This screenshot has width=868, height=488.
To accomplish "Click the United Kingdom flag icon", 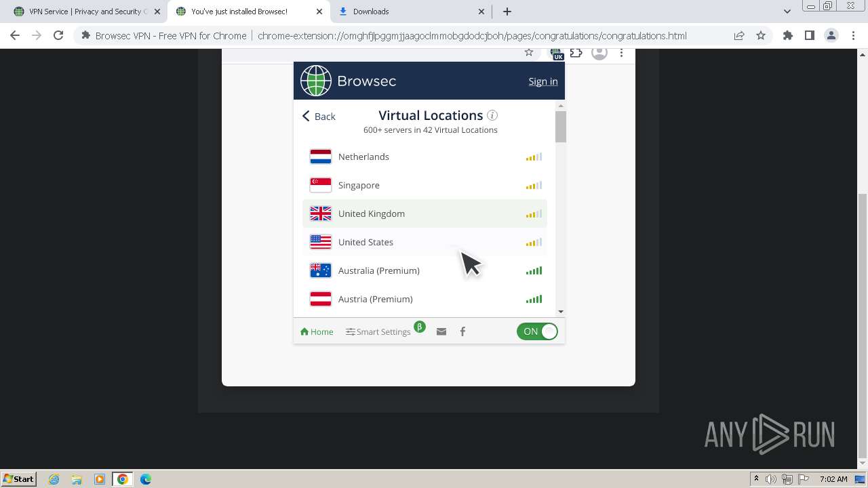I will (x=321, y=213).
